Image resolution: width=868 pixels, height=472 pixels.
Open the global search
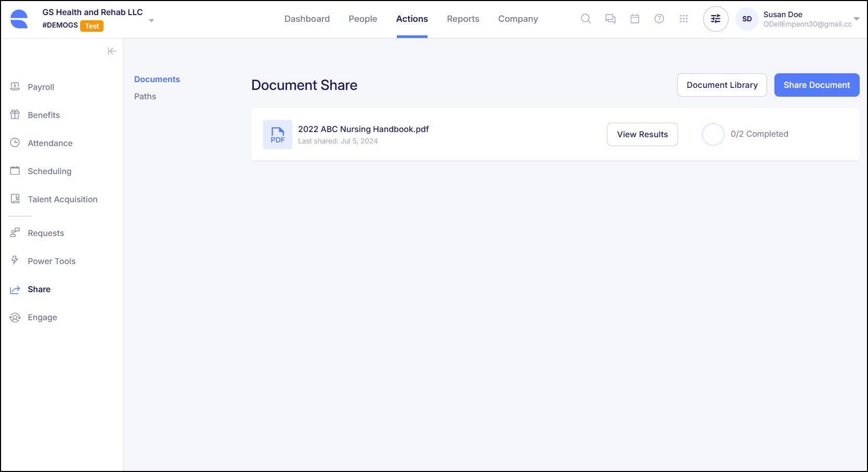[585, 18]
